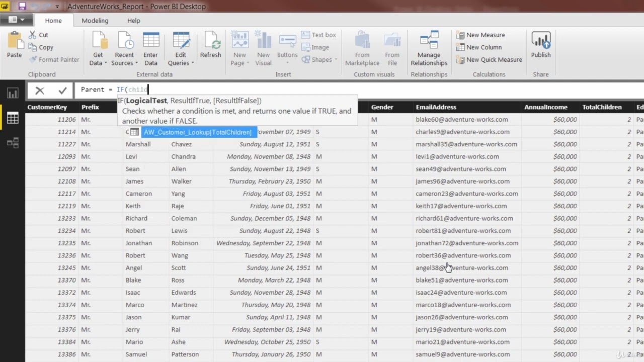
Task: Click the Save icon in title bar
Action: pyautogui.click(x=22, y=7)
